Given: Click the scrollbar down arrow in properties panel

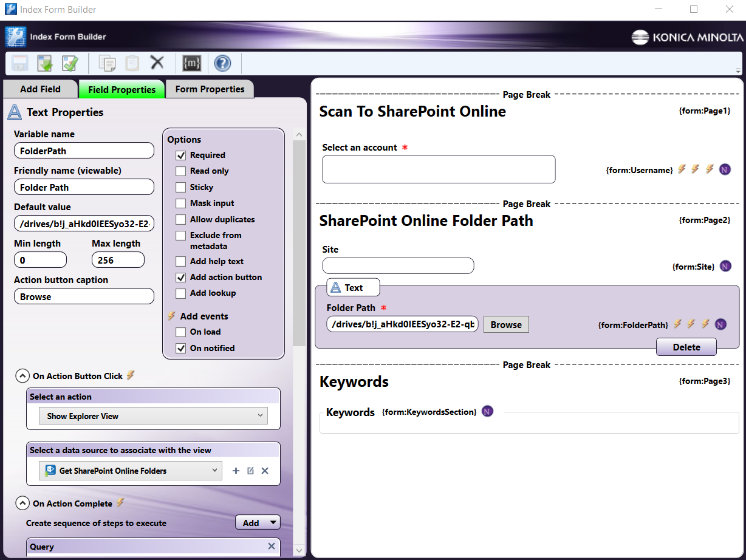Looking at the screenshot, I should point(299,550).
